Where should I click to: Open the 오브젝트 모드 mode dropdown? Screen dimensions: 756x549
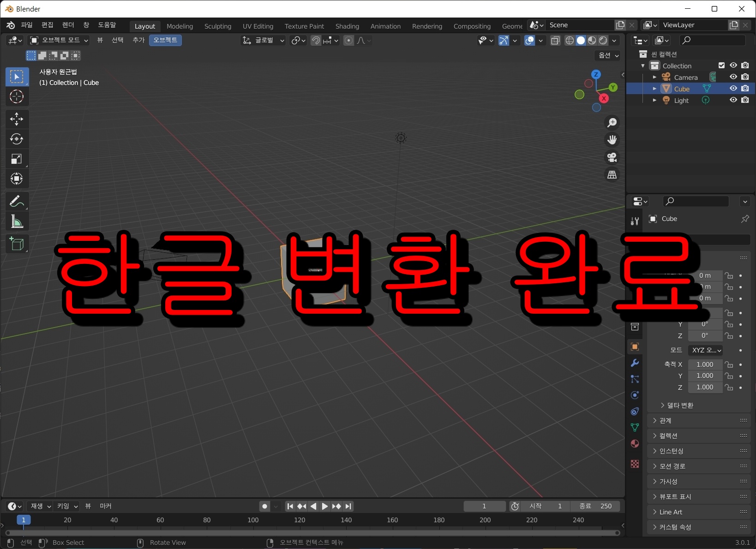point(60,40)
